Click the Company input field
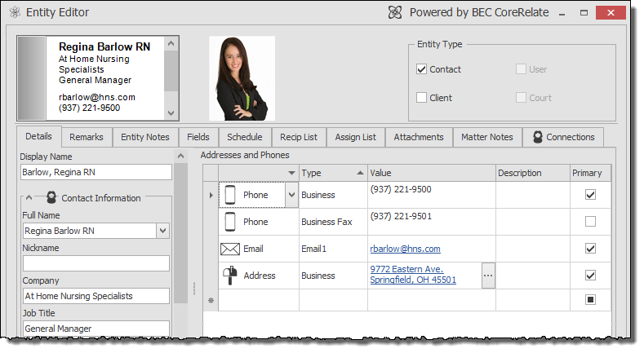Image resolution: width=644 pixels, height=353 pixels. tap(96, 296)
